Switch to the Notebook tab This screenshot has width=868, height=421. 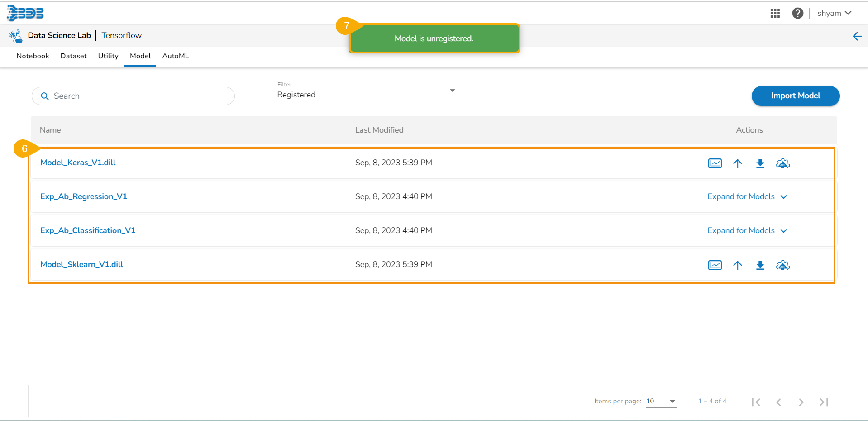point(33,56)
